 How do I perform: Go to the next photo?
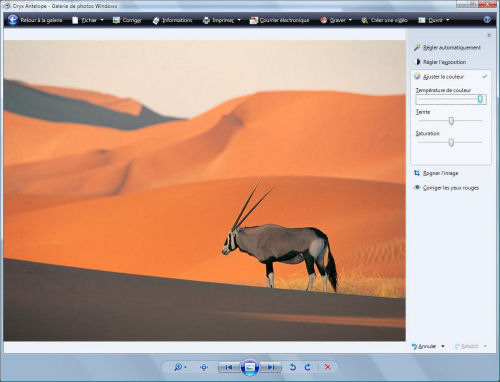point(271,367)
